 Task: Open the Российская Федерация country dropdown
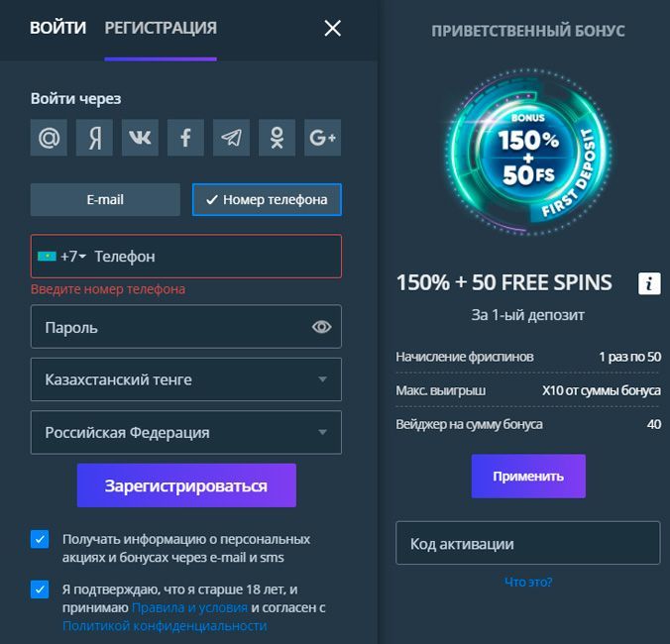tap(322, 433)
